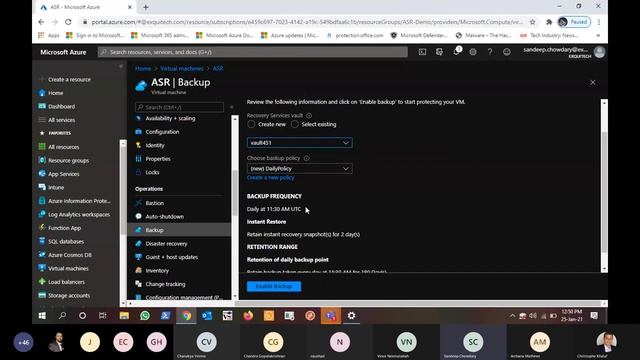Open Guest + host updates
The height and width of the screenshot is (360, 640).
[x=171, y=257]
